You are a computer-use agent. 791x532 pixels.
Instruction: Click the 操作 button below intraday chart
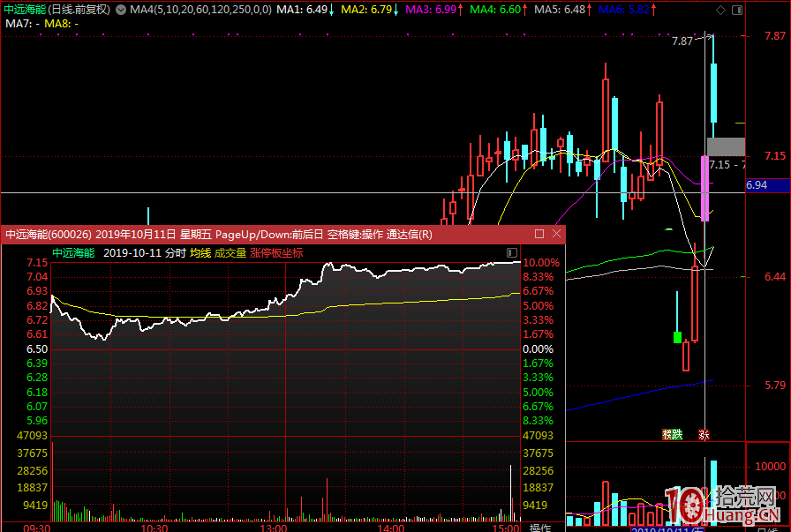tap(540, 528)
